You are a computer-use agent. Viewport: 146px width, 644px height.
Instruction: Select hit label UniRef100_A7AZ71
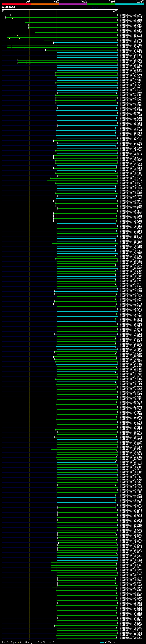[x=131, y=244]
